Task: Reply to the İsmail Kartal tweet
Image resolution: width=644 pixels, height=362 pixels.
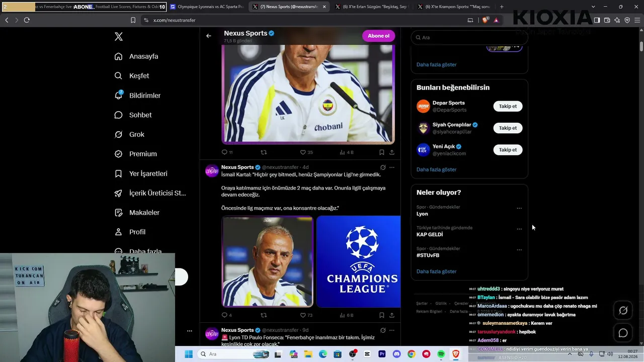Action: (224, 315)
